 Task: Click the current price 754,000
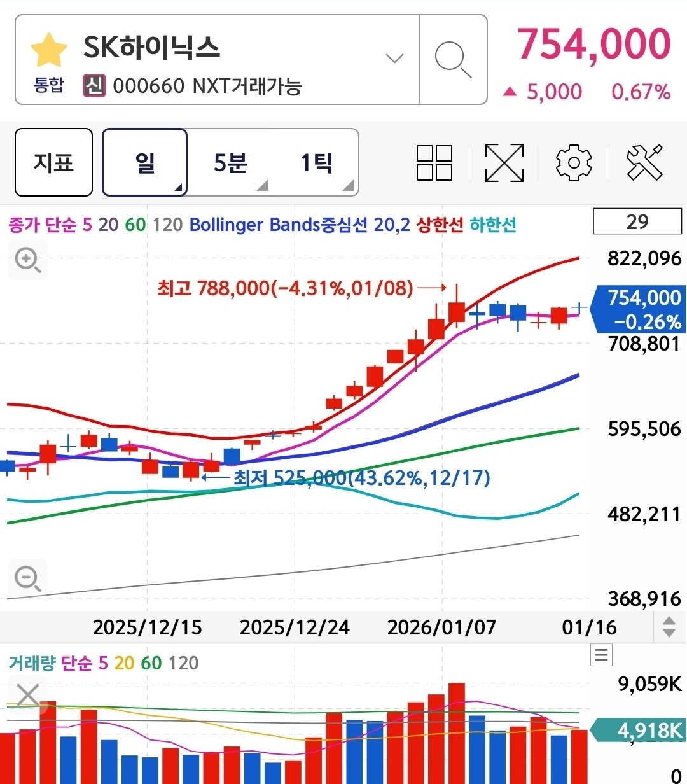click(x=594, y=44)
